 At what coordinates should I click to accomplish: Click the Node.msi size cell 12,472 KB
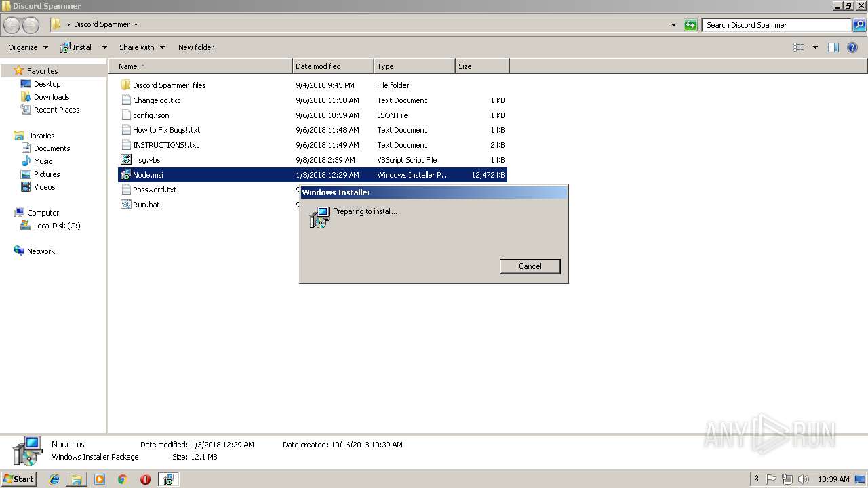click(x=488, y=175)
